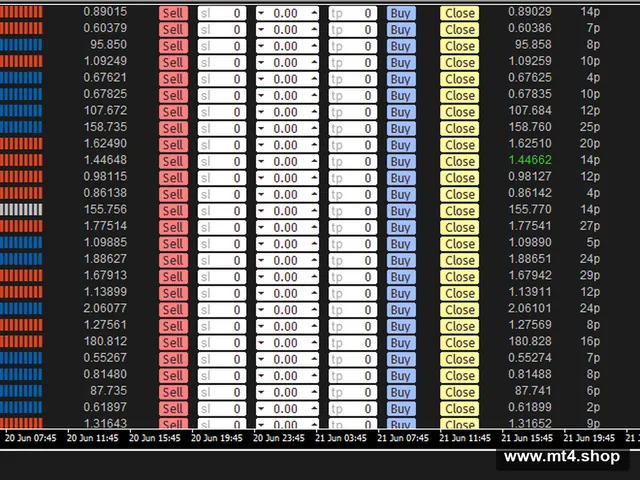Increase lot size arrow in 0.89015 row

tap(314, 13)
